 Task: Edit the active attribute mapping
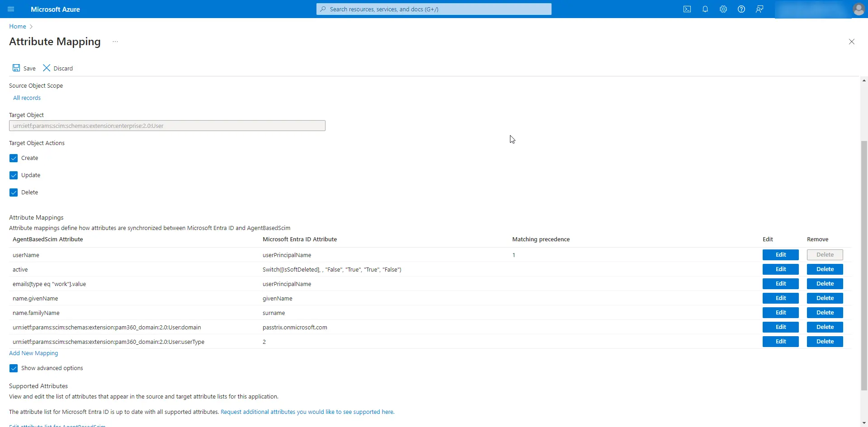(x=781, y=269)
